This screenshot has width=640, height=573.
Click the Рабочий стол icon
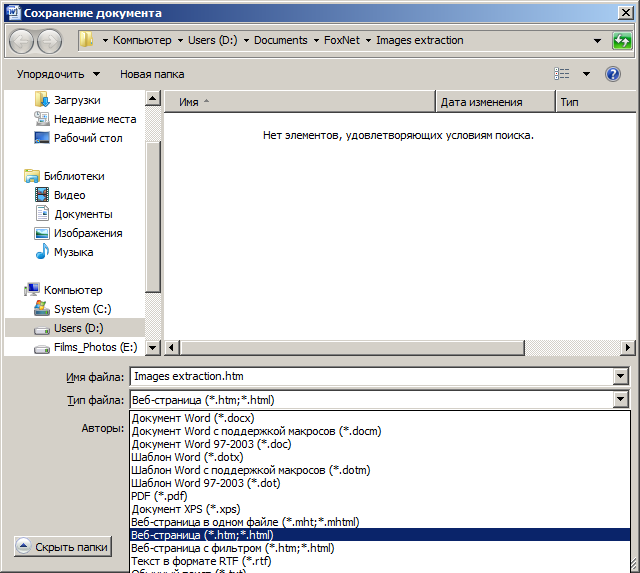tap(42, 138)
